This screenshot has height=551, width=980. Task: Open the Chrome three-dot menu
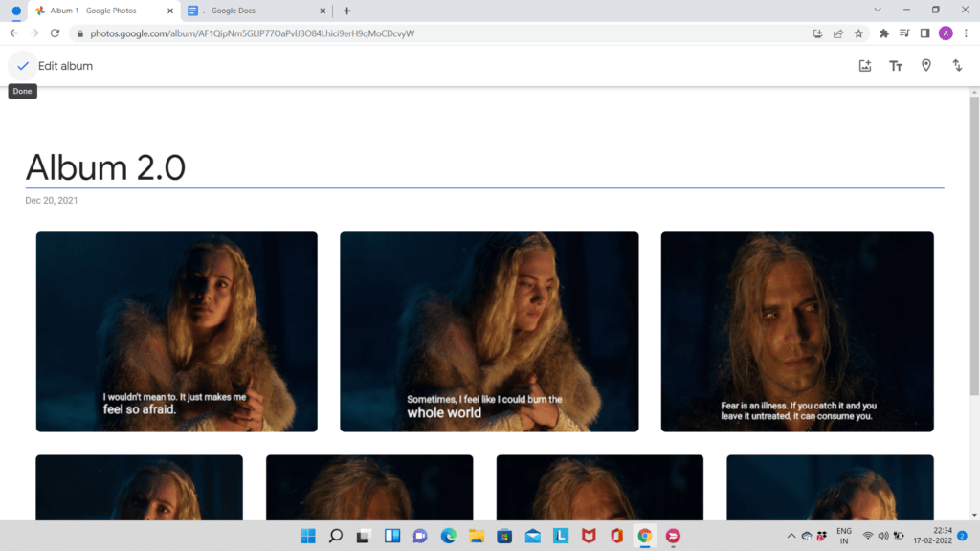(x=968, y=33)
